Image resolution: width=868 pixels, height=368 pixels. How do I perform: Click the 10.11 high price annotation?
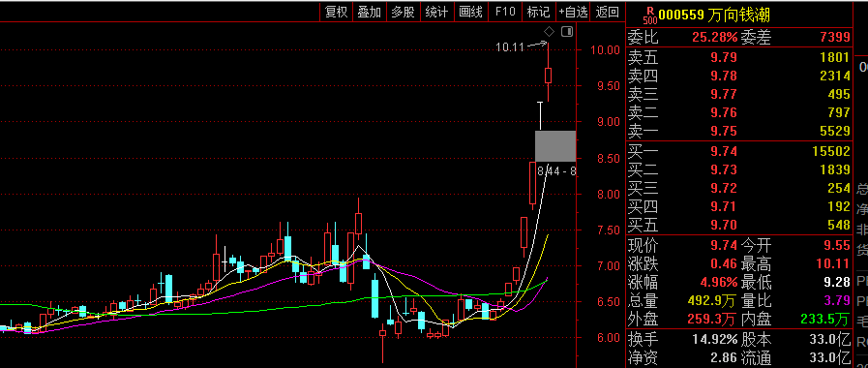tap(510, 47)
